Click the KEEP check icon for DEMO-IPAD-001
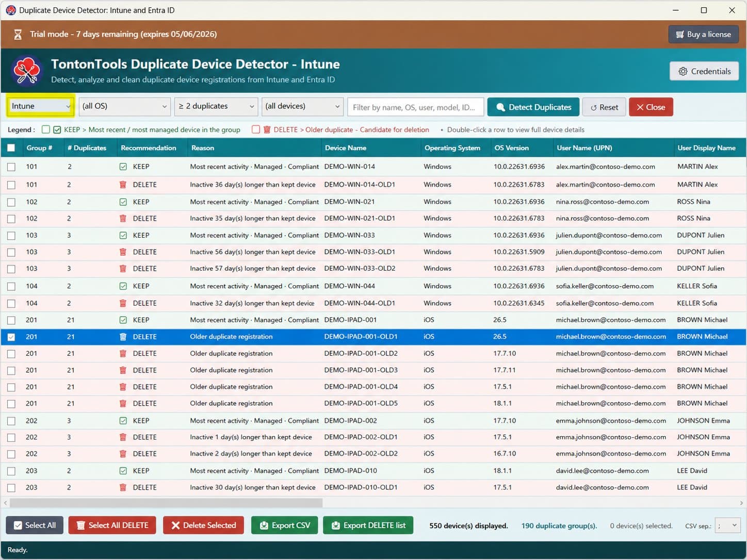 [123, 320]
